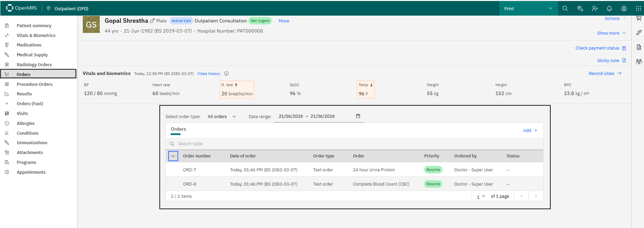The width and height of the screenshot is (644, 228).
Task: Click the Sticky note icon
Action: point(624,60)
